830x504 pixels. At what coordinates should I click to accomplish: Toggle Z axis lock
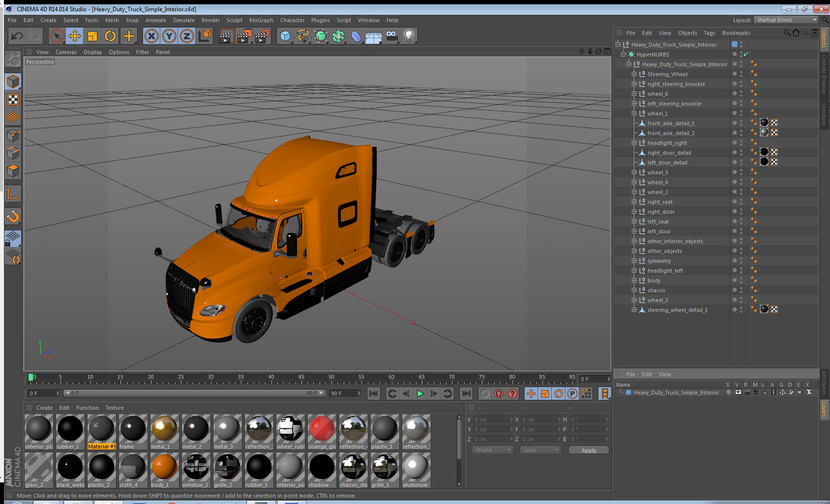(x=187, y=36)
